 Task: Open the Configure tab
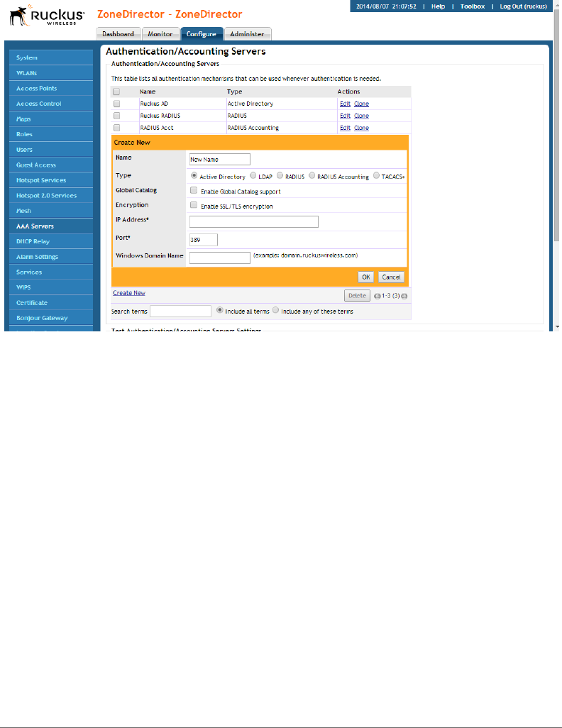[201, 34]
